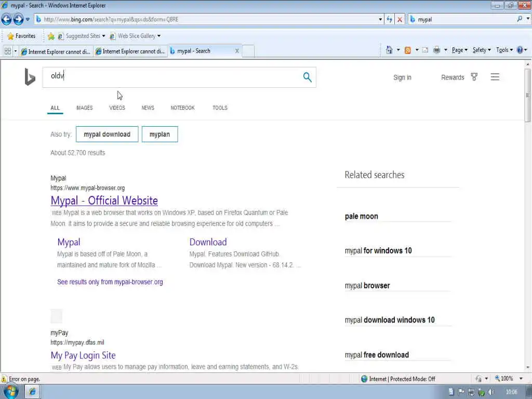Viewport: 532px width, 399px height.
Task: Open the Bing hamburger menu
Action: (495, 77)
